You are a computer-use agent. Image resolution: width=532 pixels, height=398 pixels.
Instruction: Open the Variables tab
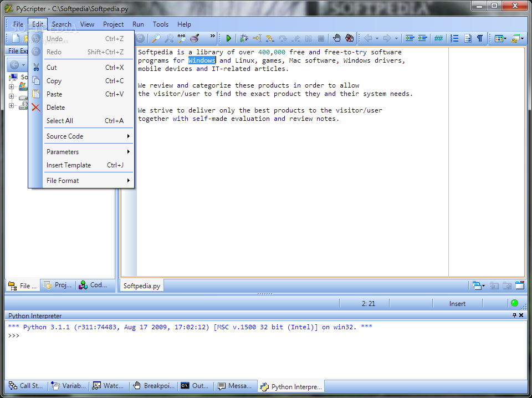click(69, 385)
